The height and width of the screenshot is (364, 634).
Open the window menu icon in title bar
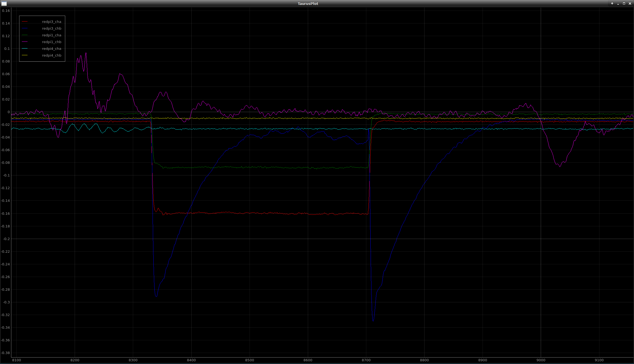tap(4, 4)
